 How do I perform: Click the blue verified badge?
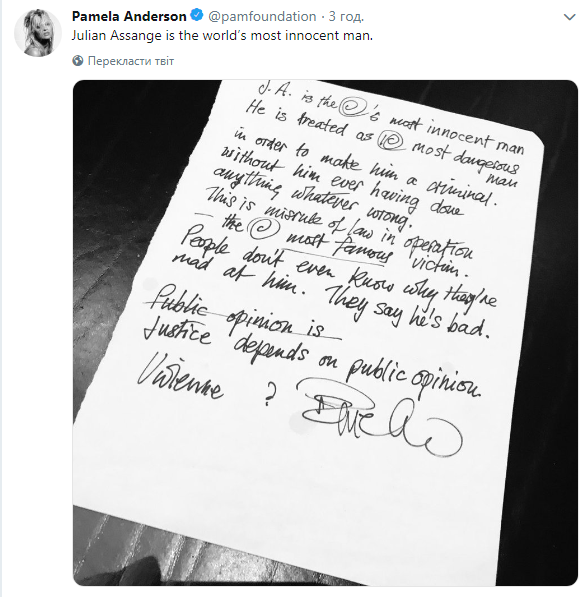click(196, 16)
